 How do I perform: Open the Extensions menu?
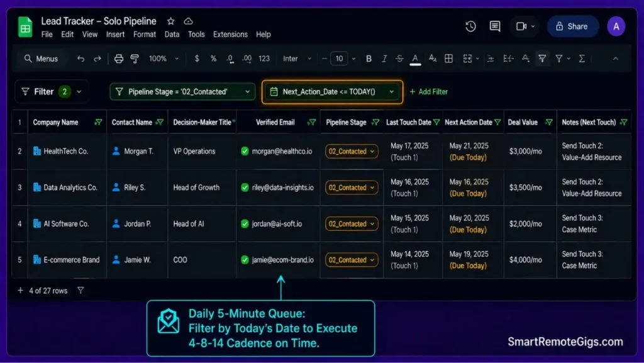(230, 35)
